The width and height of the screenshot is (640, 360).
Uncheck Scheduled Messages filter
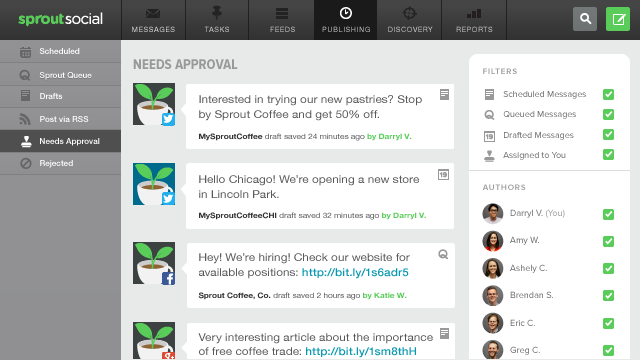(608, 94)
